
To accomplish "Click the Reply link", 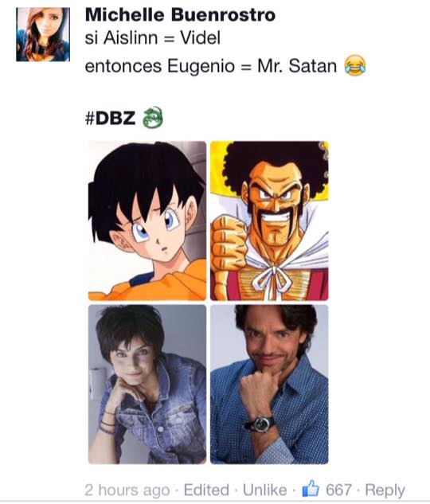I will pyautogui.click(x=385, y=490).
